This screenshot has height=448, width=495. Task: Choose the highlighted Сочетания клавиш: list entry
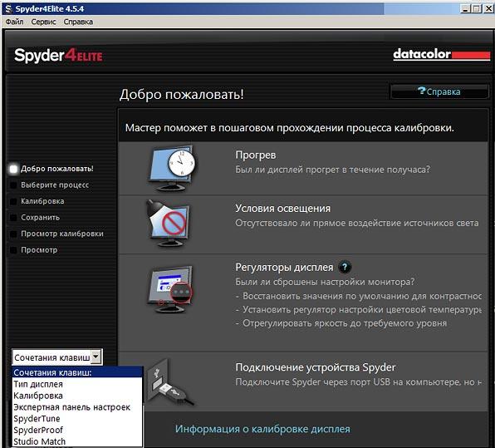click(x=77, y=372)
